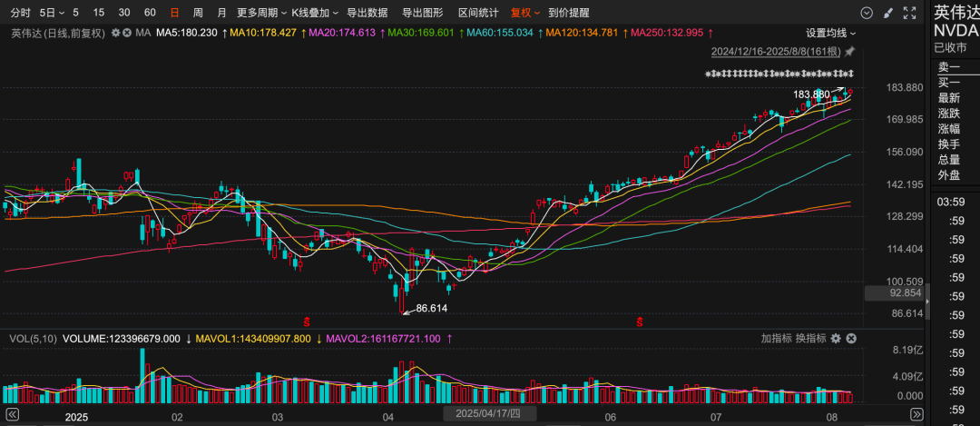
Task: Select the drawing brush tool
Action: pyautogui.click(x=888, y=13)
